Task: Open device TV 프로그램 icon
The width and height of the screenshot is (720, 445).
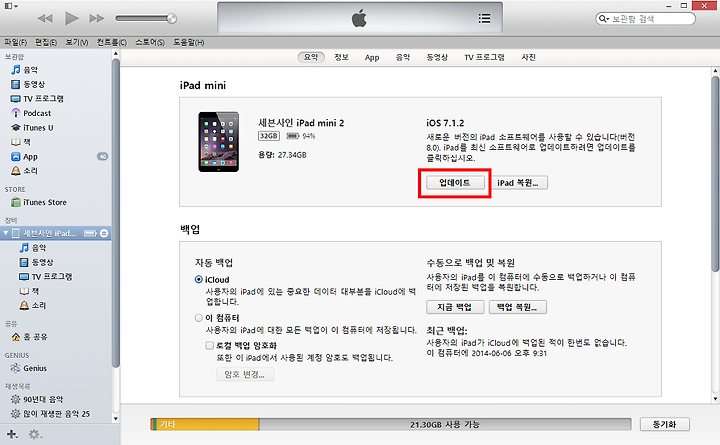Action: [24, 277]
